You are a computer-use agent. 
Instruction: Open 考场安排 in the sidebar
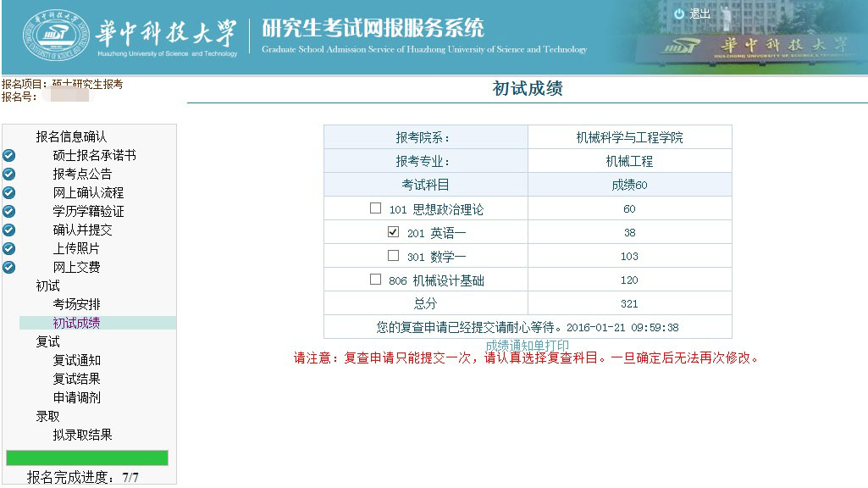pos(76,304)
